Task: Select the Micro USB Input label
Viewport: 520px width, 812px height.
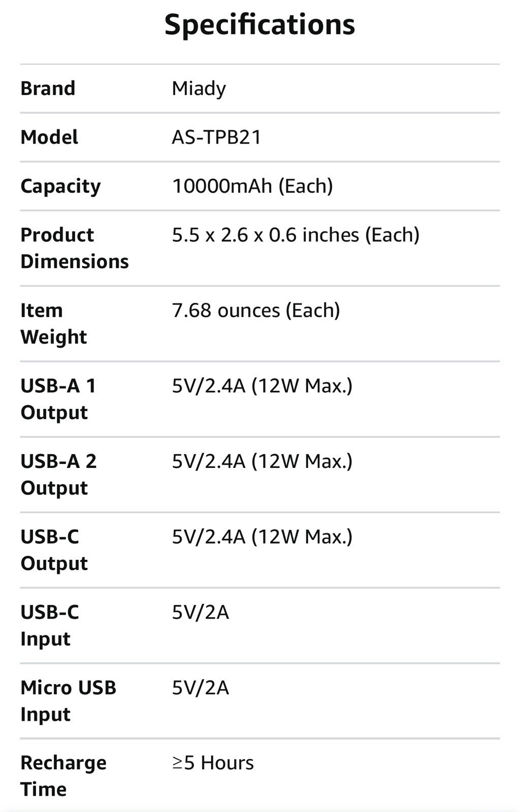Action: coord(68,701)
